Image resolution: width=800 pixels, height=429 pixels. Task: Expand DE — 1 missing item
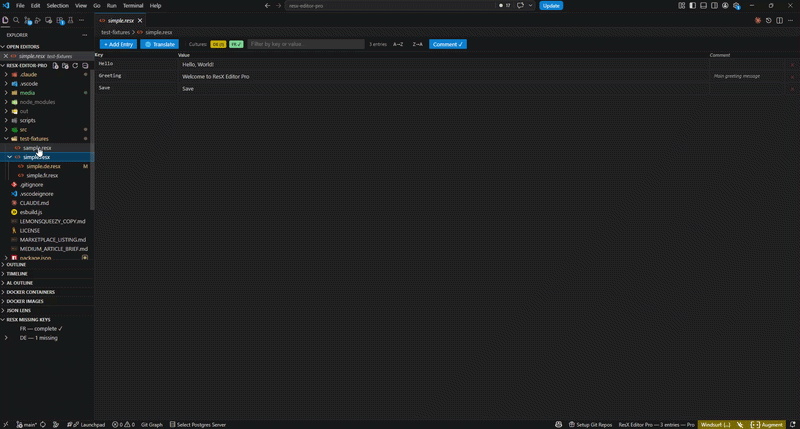pyautogui.click(x=6, y=338)
